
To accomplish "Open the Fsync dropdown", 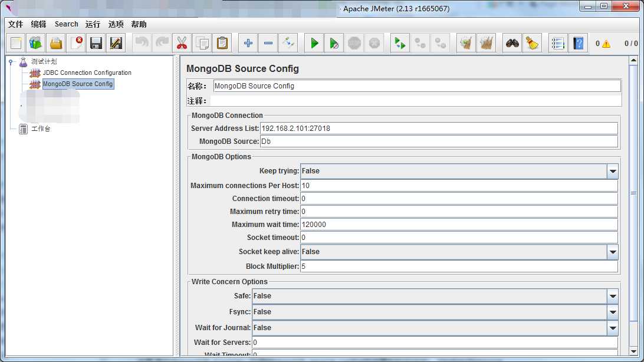I will pyautogui.click(x=612, y=312).
